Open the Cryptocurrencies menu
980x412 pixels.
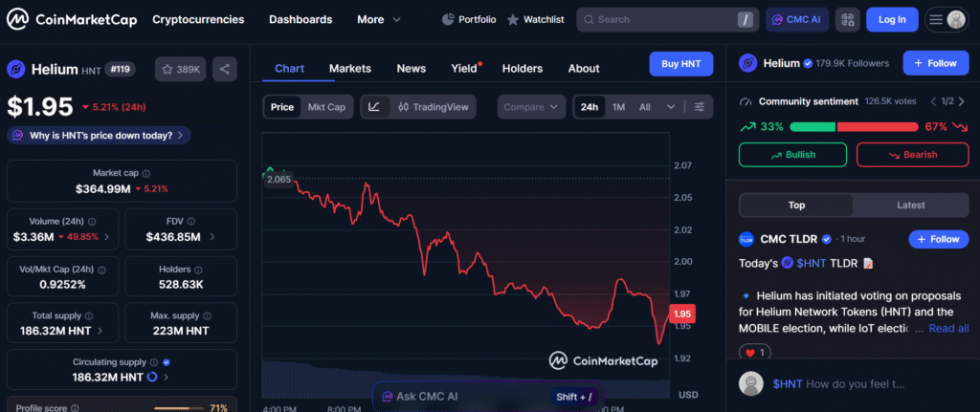[x=198, y=19]
